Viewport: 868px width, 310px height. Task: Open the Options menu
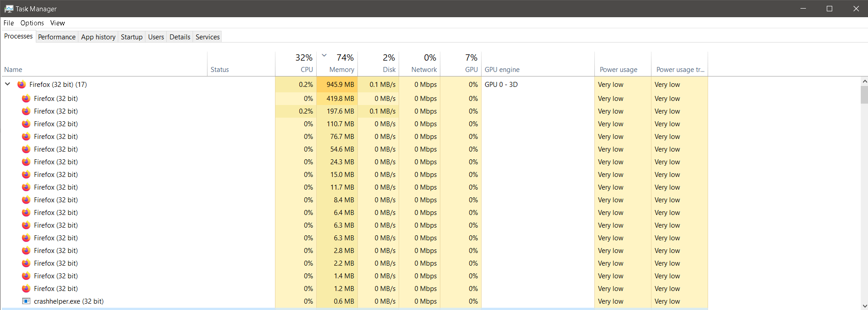[x=32, y=23]
